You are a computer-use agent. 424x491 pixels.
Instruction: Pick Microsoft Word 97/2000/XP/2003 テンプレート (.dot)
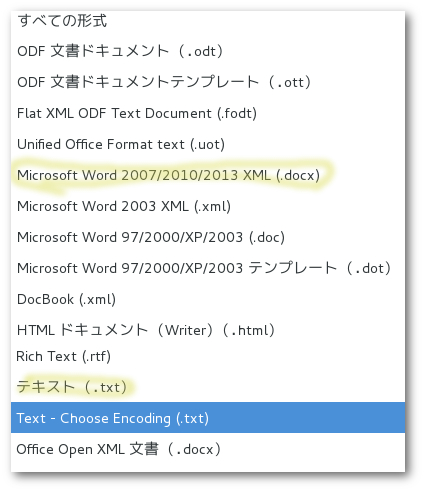208,268
